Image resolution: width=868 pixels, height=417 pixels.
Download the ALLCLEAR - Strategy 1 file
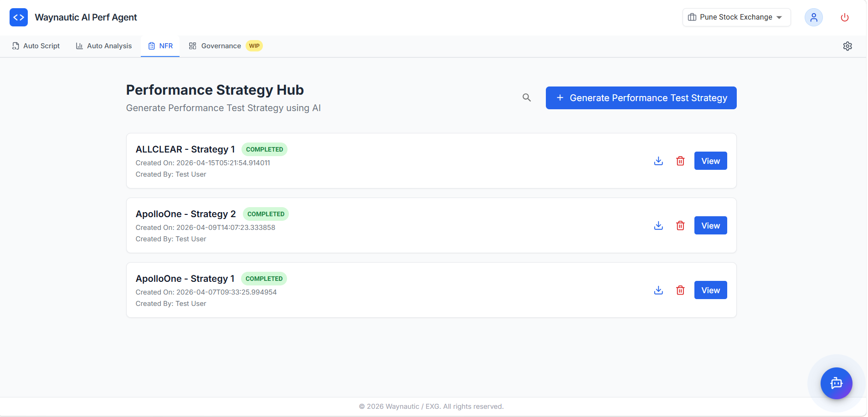[x=658, y=161]
